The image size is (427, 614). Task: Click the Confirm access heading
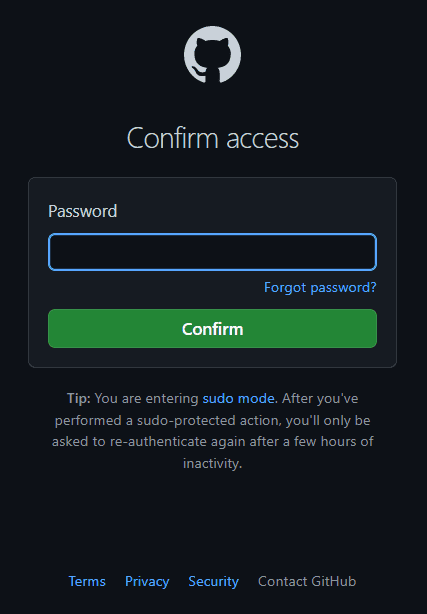(x=213, y=138)
